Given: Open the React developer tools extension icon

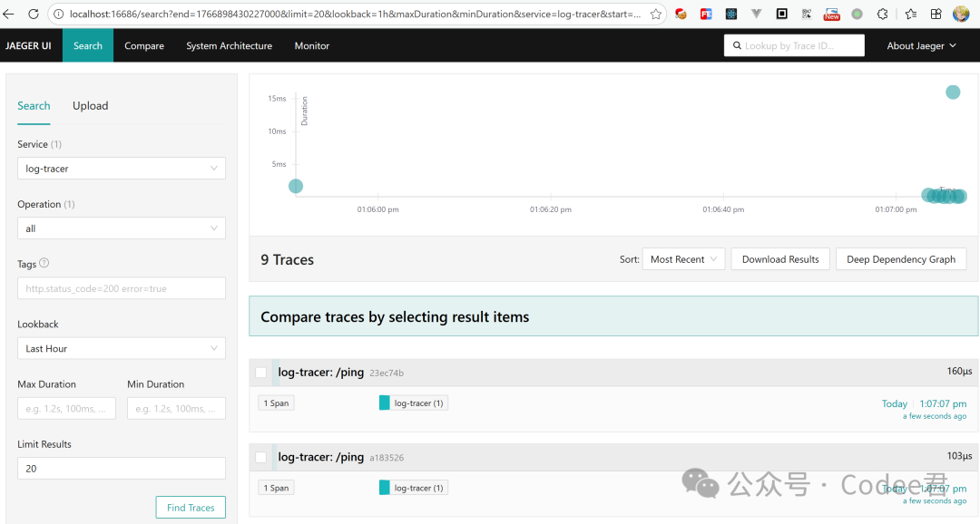Looking at the screenshot, I should click(730, 14).
